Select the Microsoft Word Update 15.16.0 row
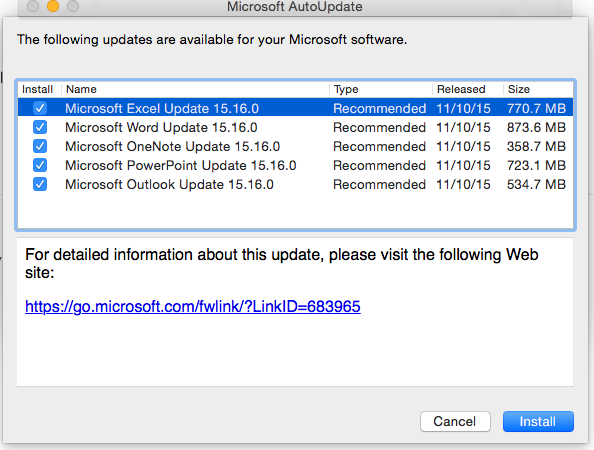594x450 pixels. point(295,127)
